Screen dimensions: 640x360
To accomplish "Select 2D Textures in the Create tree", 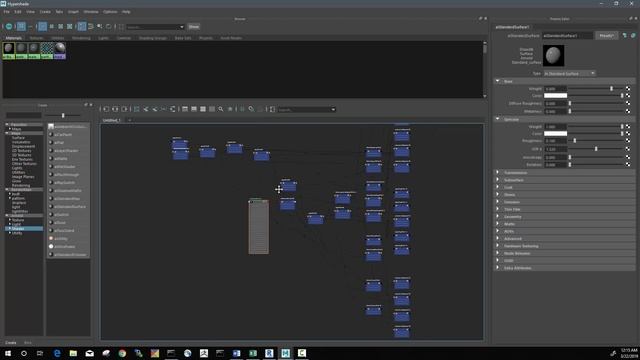I will click(x=21, y=151).
